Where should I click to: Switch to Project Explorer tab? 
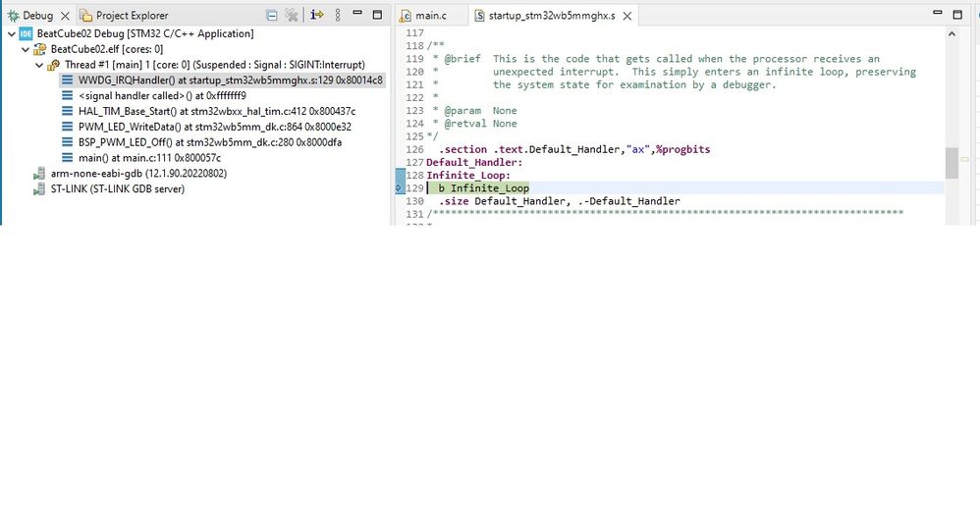tap(124, 16)
